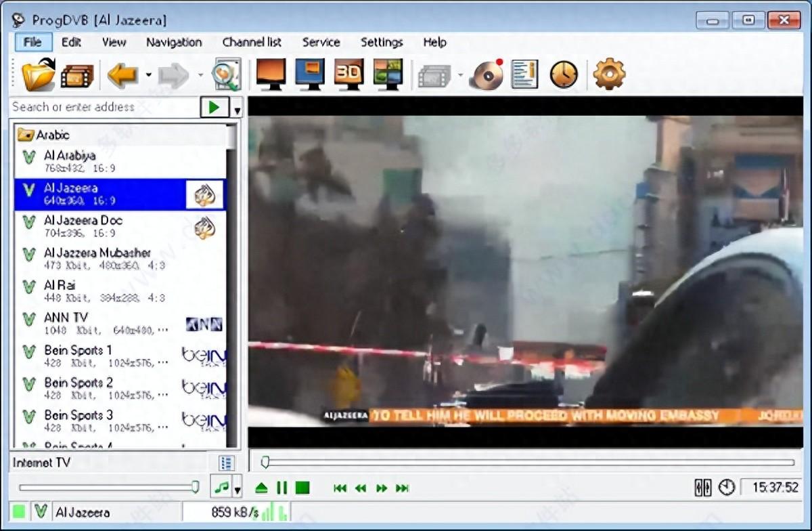
Task: Click the channel list vertical scrollbar
Action: (x=232, y=285)
